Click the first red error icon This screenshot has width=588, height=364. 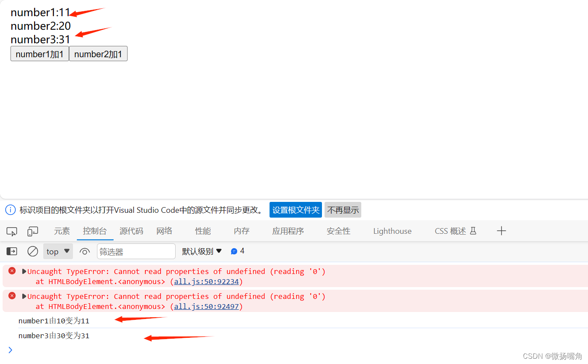coord(12,271)
